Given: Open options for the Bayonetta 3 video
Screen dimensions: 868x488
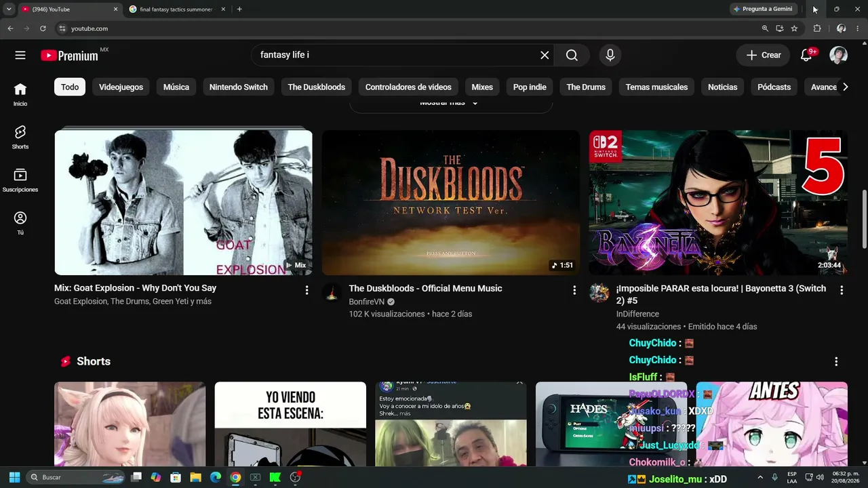Looking at the screenshot, I should 842,290.
